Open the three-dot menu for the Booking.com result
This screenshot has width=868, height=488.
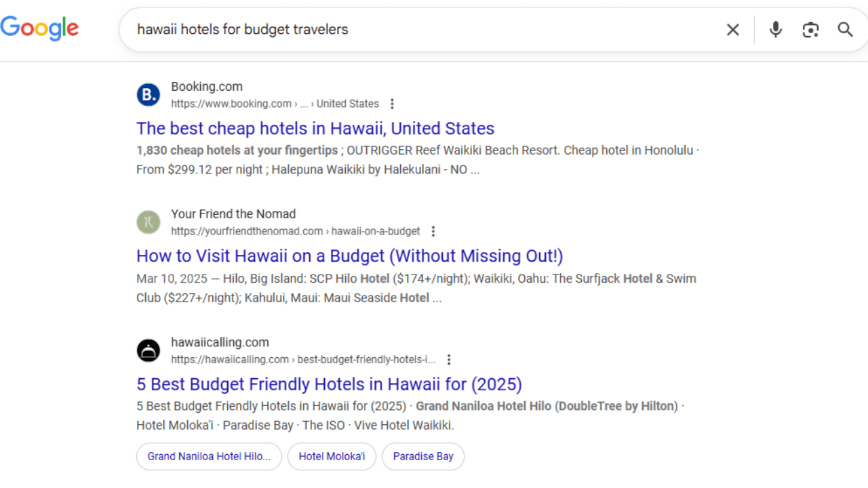coord(392,104)
